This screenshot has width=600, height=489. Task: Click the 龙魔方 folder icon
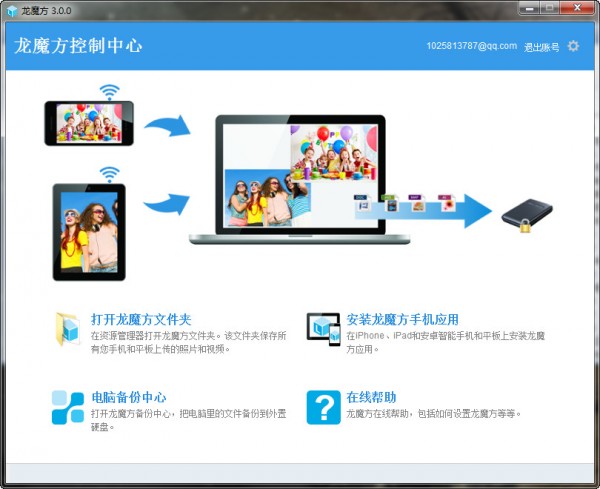(68, 329)
